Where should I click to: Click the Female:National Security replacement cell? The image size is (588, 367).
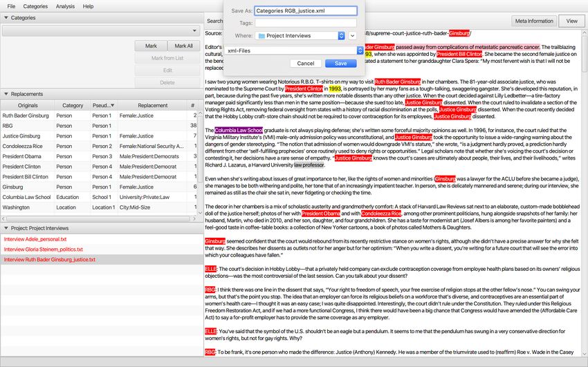tap(151, 146)
